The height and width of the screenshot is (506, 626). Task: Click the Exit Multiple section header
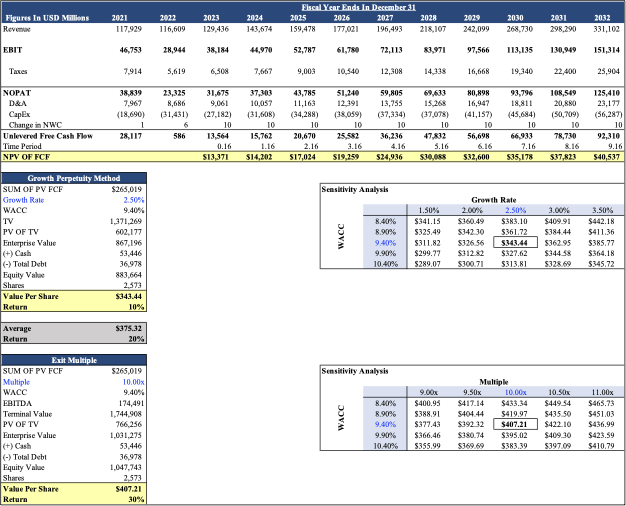(x=74, y=360)
